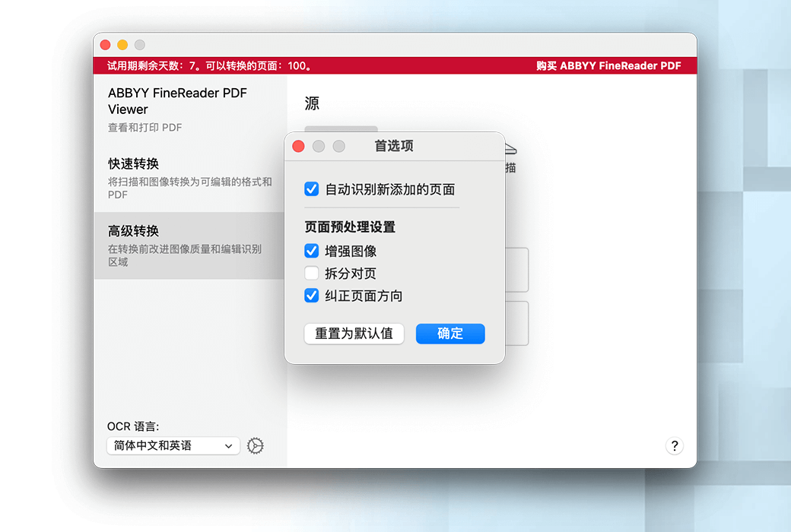Toggle 纠正页面方向 checkbox off
The height and width of the screenshot is (532, 791).
click(311, 296)
